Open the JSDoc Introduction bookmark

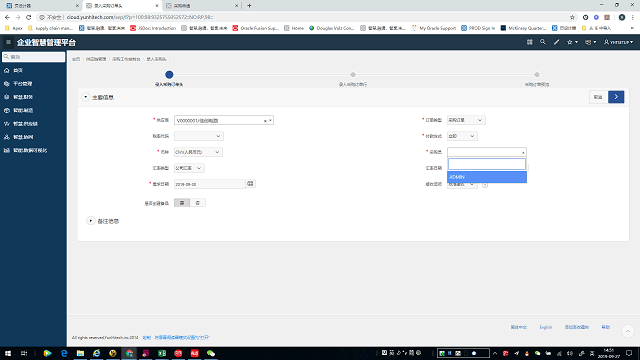coord(153,28)
